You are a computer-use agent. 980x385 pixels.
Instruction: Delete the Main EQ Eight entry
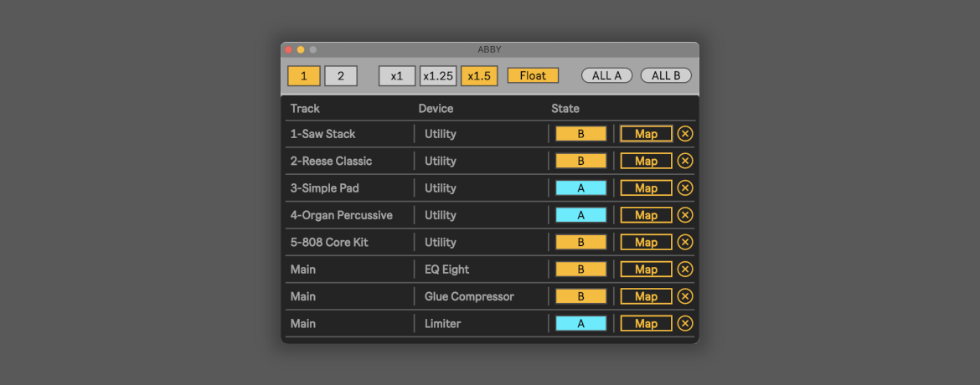[x=685, y=269]
